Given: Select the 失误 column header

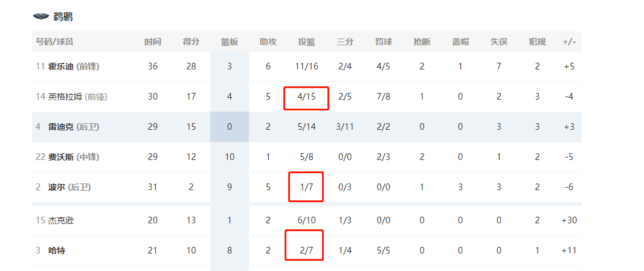Looking at the screenshot, I should pos(498,42).
